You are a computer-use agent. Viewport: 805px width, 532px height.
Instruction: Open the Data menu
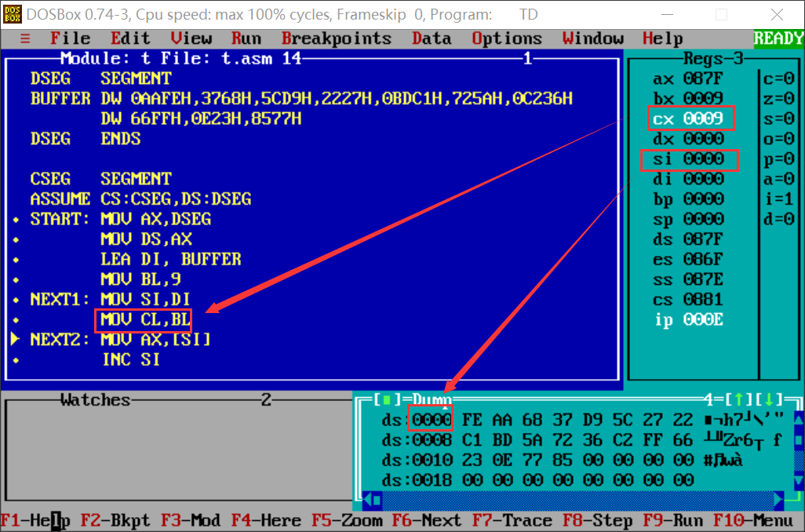432,38
